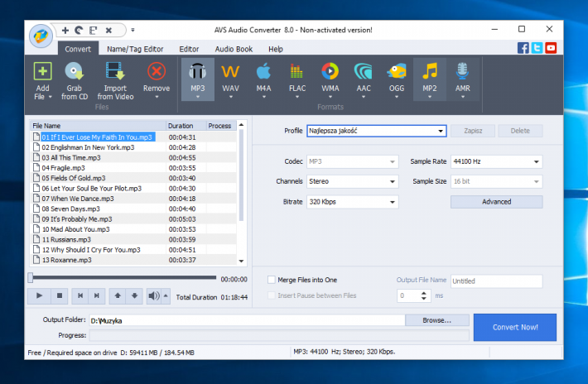Image resolution: width=588 pixels, height=384 pixels.
Task: Click the red Remove icon
Action: click(157, 71)
